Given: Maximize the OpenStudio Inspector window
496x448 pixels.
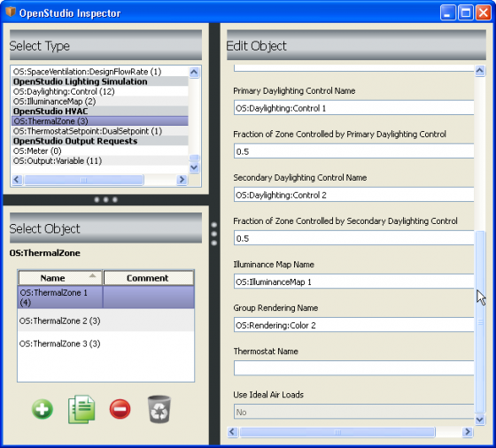Looking at the screenshot, I should (466, 12).
